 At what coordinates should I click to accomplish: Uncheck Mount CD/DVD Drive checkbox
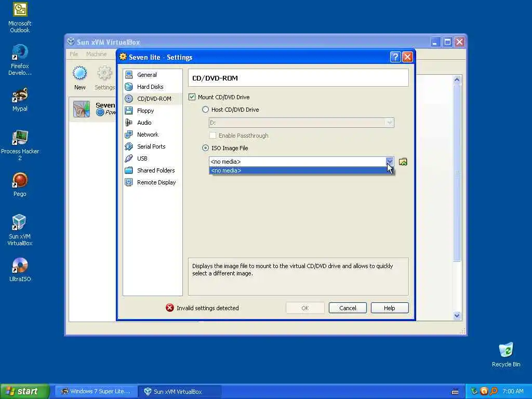(192, 97)
